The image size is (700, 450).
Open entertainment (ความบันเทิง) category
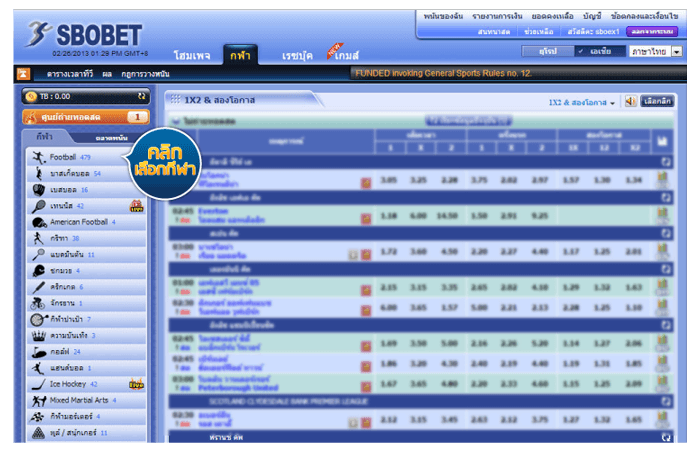pyautogui.click(x=87, y=335)
